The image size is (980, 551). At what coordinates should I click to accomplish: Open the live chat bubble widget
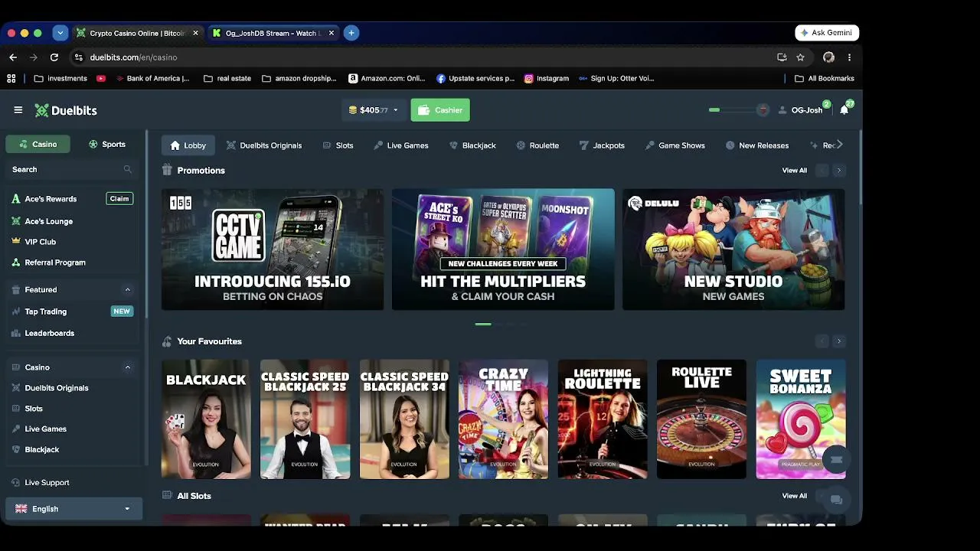point(836,500)
